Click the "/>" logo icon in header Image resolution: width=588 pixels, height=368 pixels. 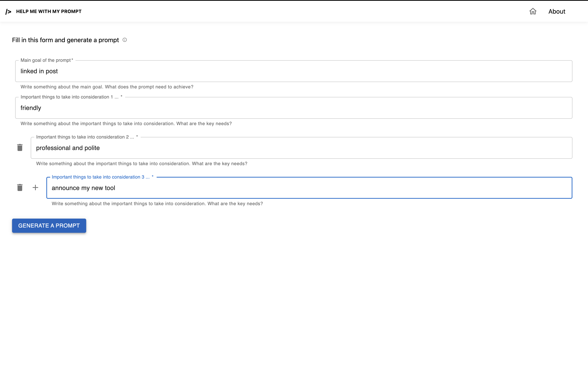coord(8,11)
